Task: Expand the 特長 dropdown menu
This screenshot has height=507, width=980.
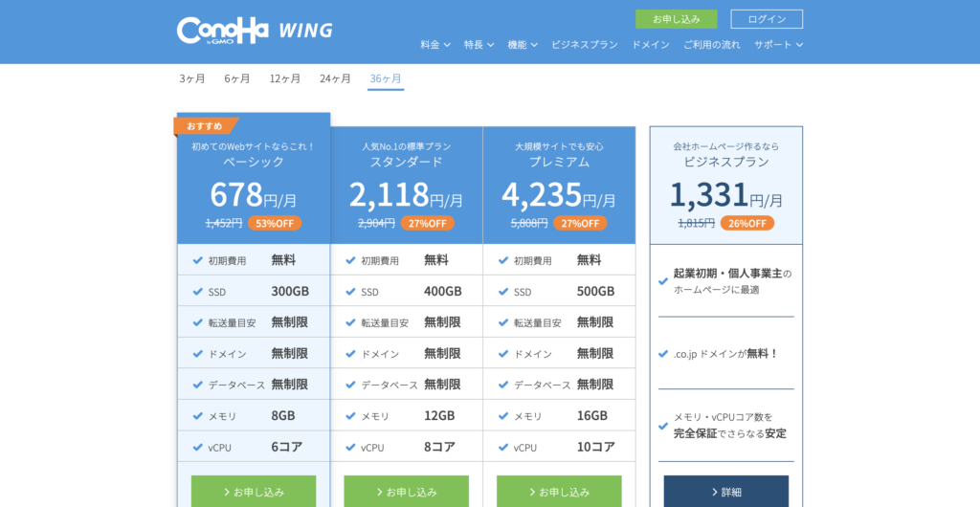Action: point(479,45)
